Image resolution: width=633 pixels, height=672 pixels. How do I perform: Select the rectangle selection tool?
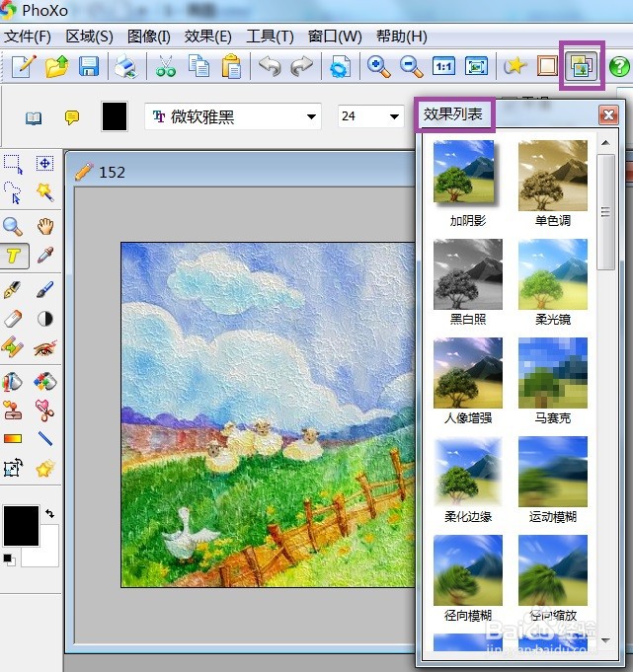point(13,164)
